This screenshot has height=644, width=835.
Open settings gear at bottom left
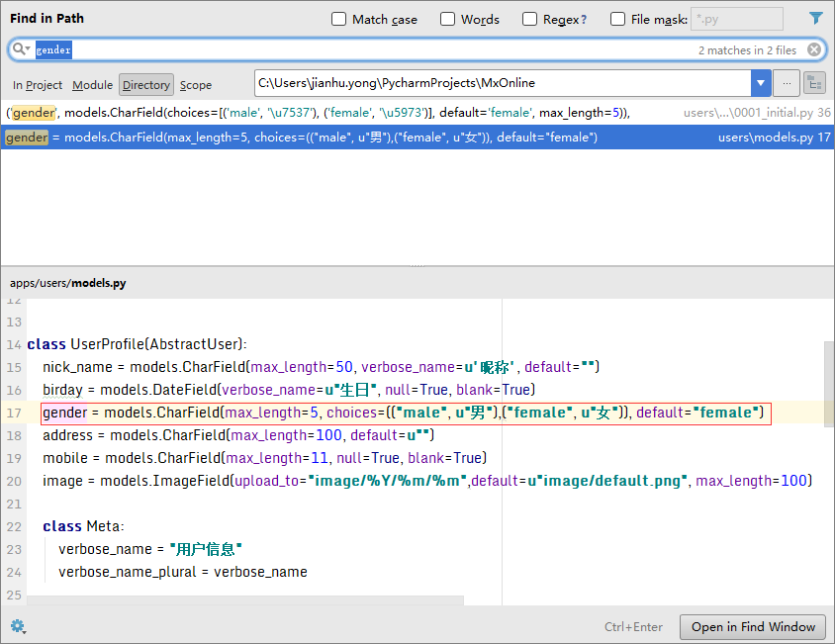(x=18, y=626)
